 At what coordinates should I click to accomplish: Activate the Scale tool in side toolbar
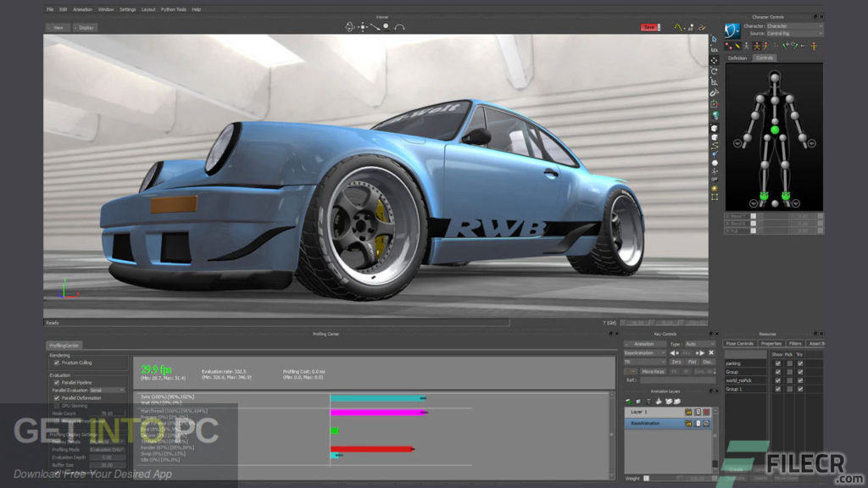click(714, 82)
